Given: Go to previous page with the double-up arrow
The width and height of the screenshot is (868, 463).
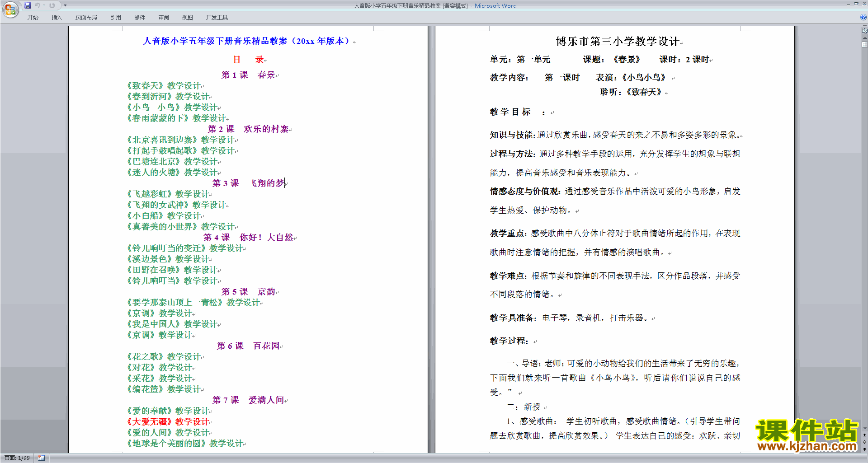Looking at the screenshot, I should (x=864, y=435).
